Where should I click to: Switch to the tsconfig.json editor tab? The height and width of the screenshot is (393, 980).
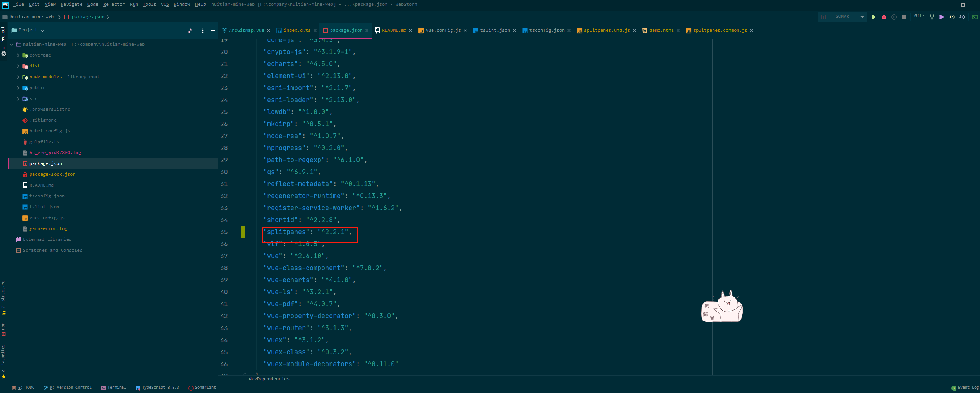pos(547,31)
